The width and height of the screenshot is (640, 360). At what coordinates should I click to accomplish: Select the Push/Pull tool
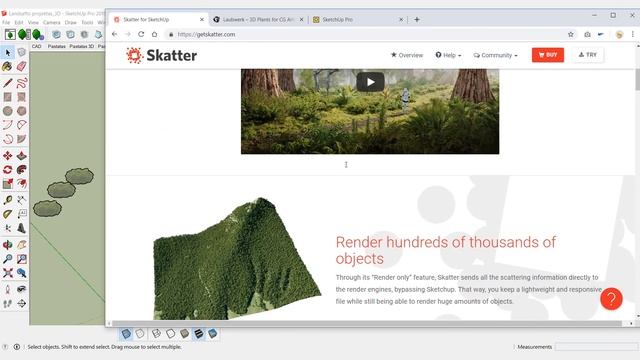pyautogui.click(x=22, y=156)
